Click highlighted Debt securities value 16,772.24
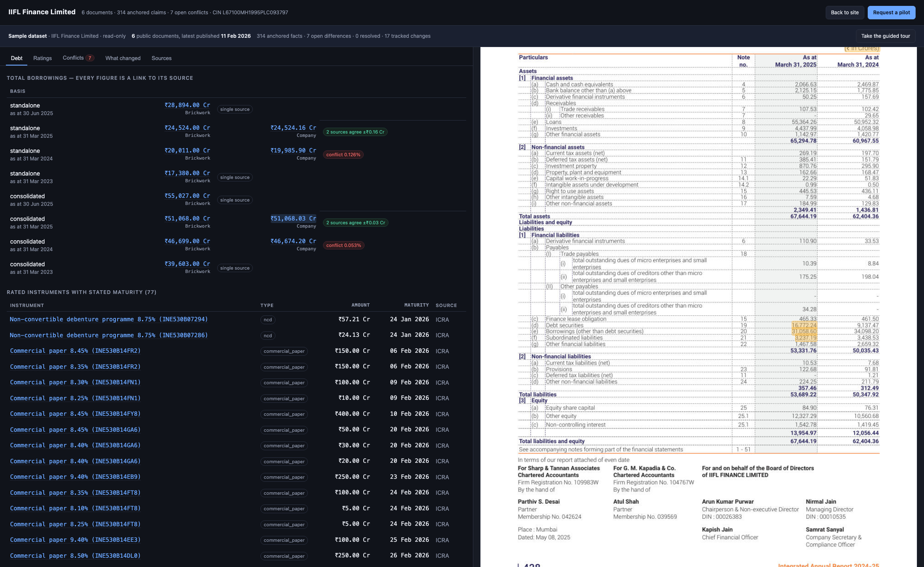Viewport: 924px width, 567px height. [x=804, y=325]
